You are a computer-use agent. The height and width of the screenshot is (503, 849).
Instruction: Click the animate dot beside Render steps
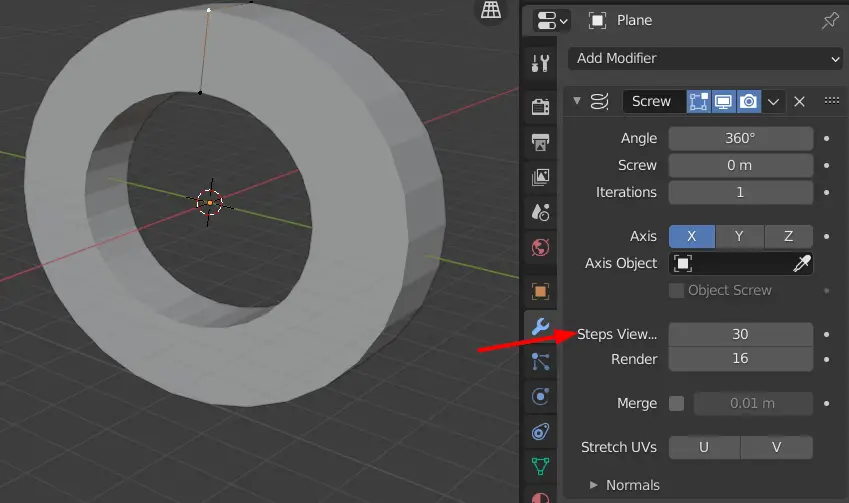pos(826,360)
